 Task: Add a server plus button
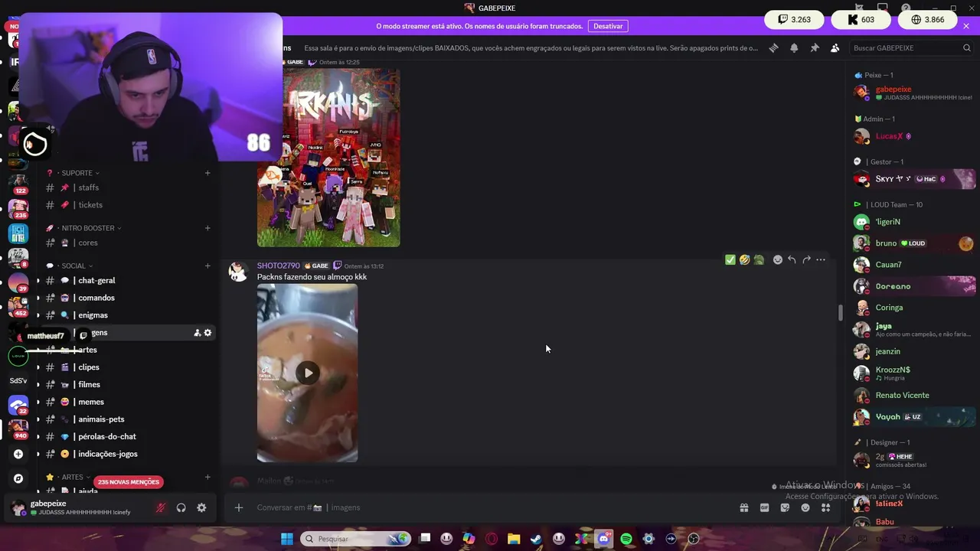coord(18,454)
